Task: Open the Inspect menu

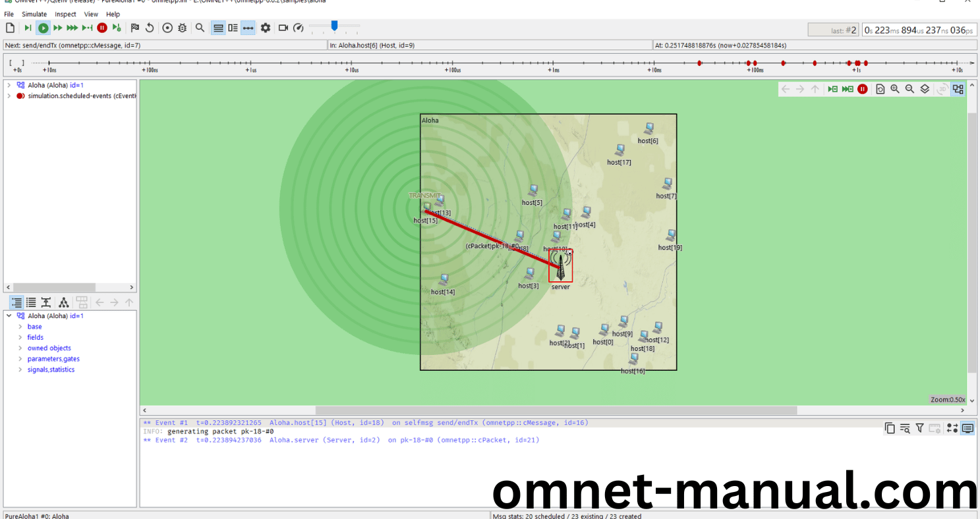Action: pos(65,14)
